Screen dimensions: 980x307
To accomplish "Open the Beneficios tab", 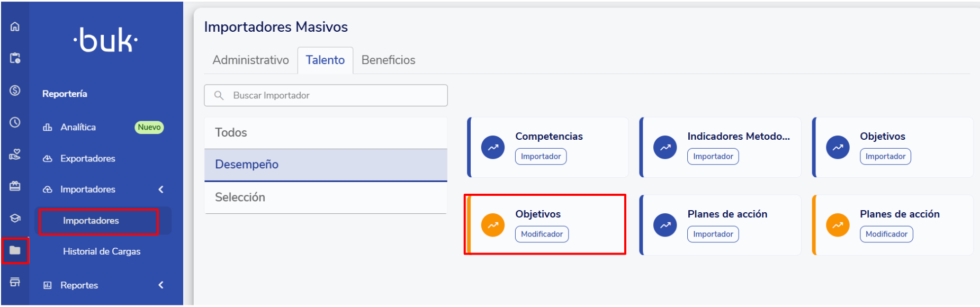I will 388,60.
